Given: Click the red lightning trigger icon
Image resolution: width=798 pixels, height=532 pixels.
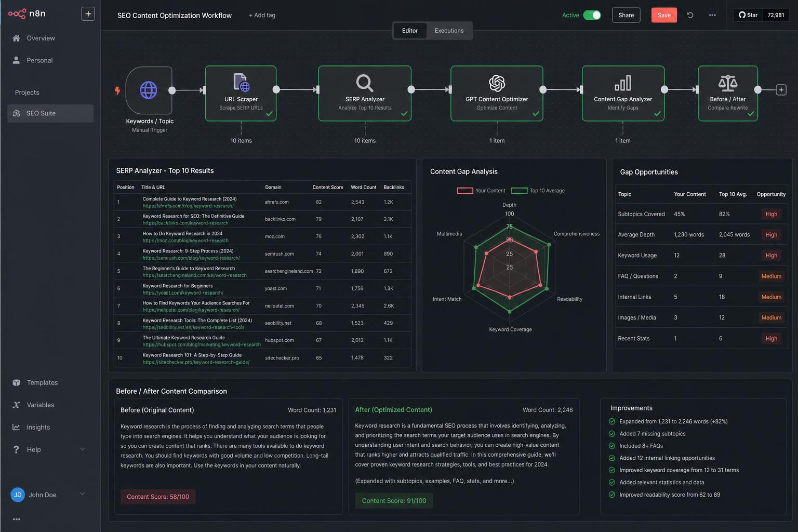Looking at the screenshot, I should 117,90.
